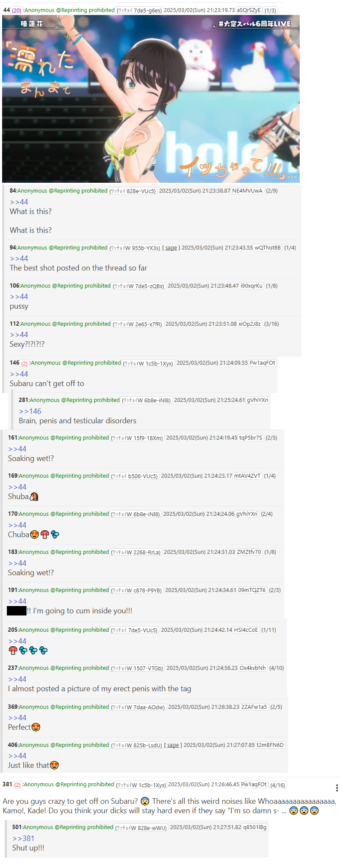The image size is (342, 868).
Task: Follow the >>146 anchor in post 281
Action: pyautogui.click(x=30, y=411)
